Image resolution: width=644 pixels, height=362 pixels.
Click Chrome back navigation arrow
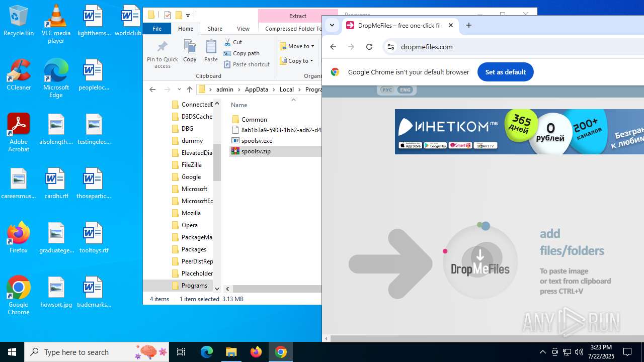pos(333,47)
